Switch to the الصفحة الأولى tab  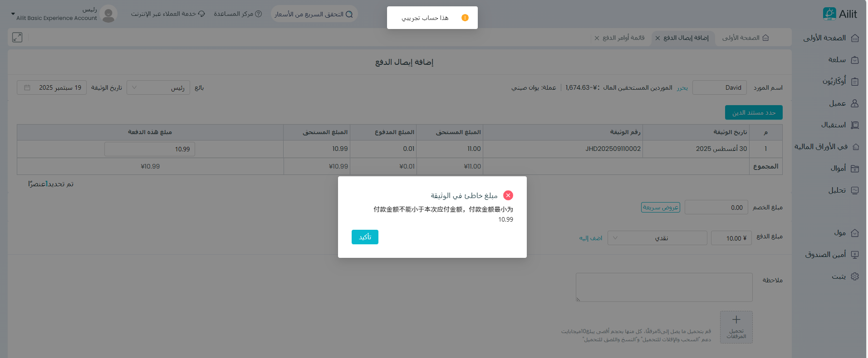745,38
